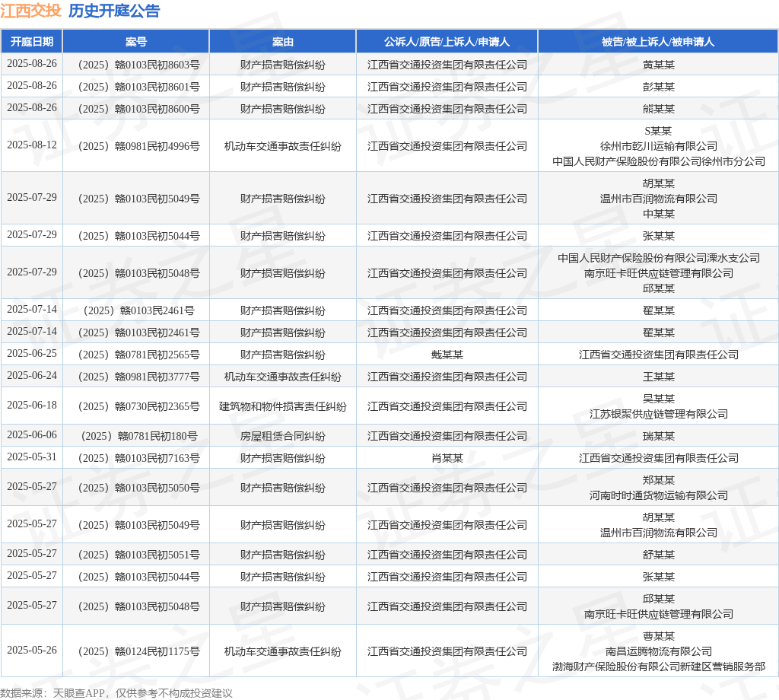Click date 2025-08-12

[32, 145]
